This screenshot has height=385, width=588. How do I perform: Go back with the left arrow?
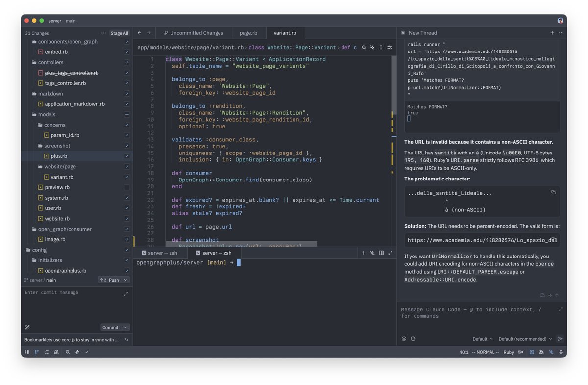pyautogui.click(x=140, y=33)
